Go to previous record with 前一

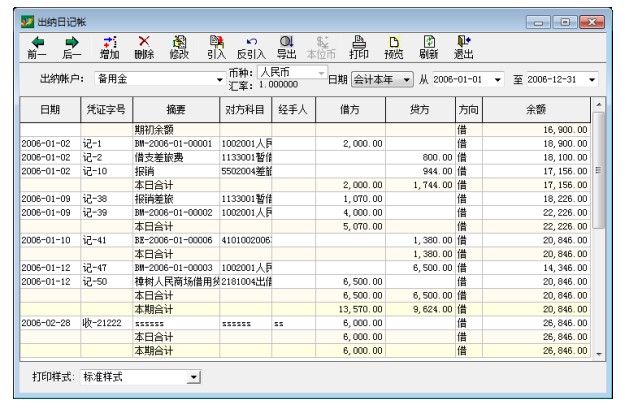point(37,47)
